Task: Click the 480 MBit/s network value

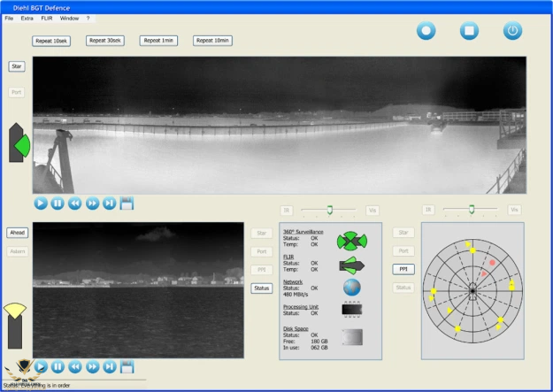Action: (x=296, y=295)
